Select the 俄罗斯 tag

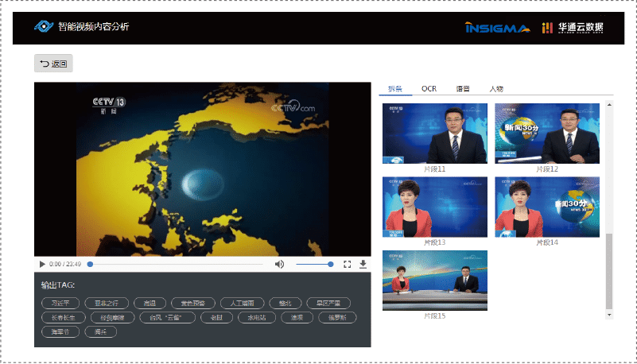point(337,317)
